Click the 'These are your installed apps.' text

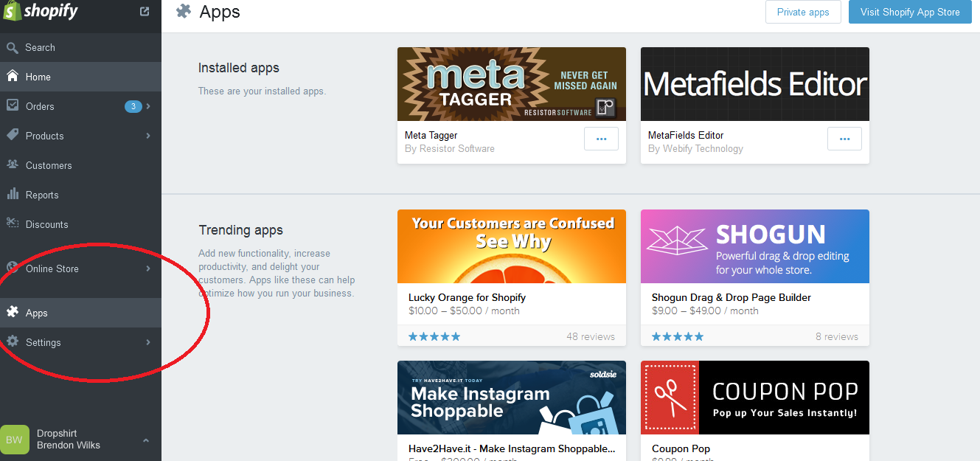(262, 91)
